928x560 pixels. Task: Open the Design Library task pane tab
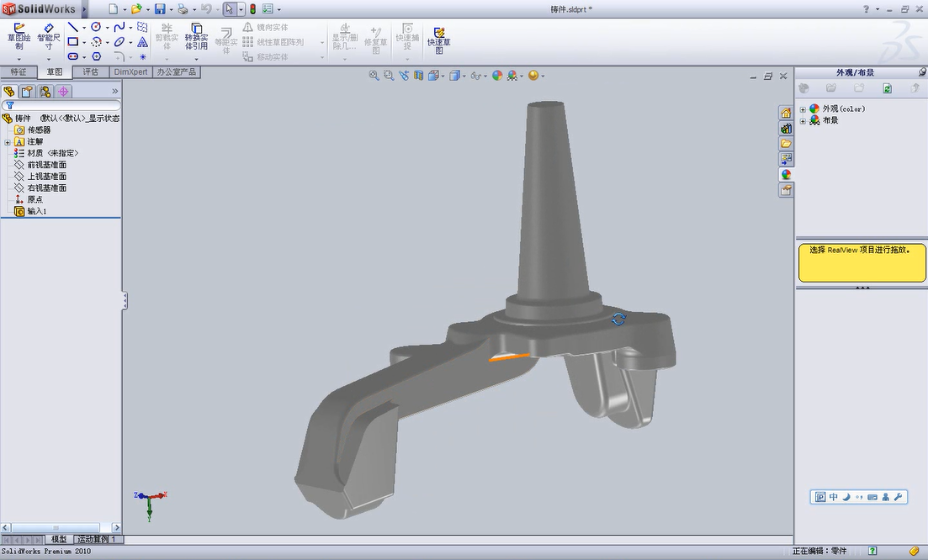coord(785,129)
